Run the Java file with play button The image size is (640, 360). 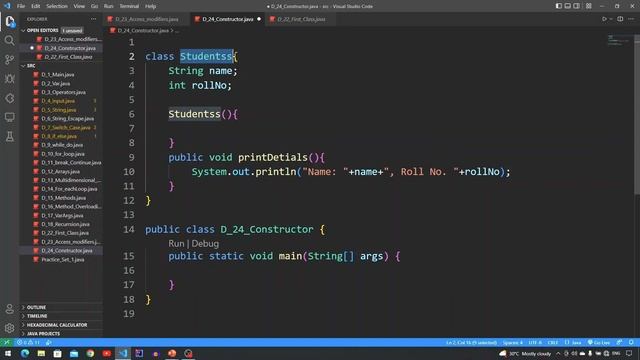pos(604,19)
